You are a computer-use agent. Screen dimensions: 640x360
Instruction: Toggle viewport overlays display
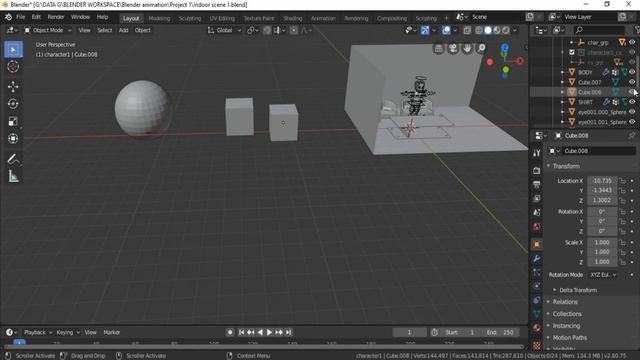(x=446, y=30)
